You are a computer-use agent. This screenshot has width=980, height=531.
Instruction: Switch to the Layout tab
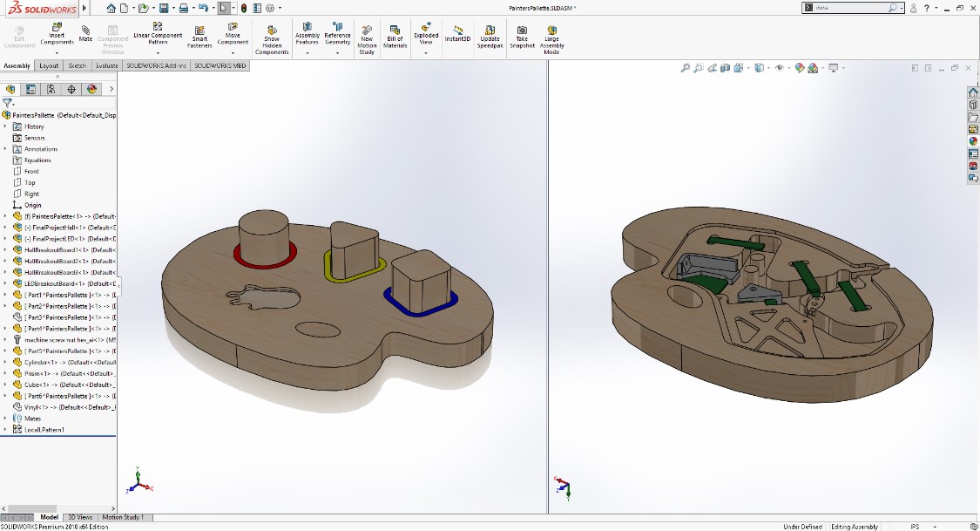pos(49,65)
